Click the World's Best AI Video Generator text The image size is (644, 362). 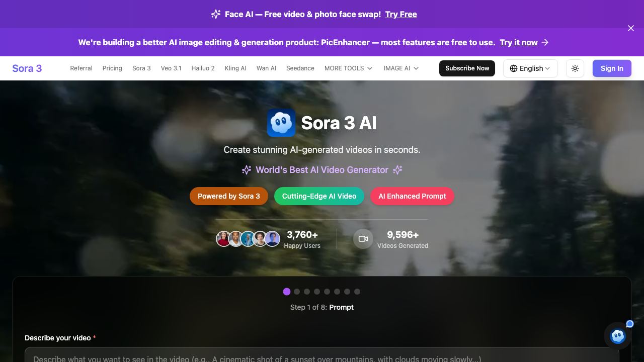tap(322, 170)
